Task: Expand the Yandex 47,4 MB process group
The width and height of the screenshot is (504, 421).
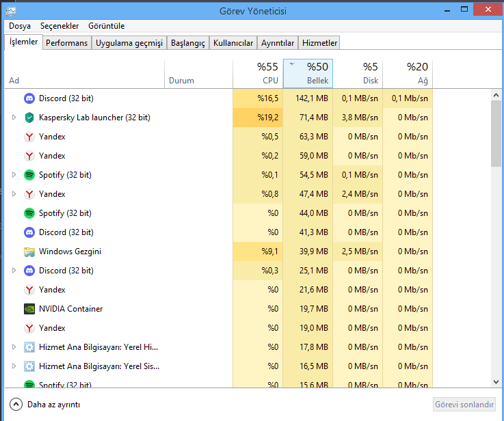Action: pos(14,194)
